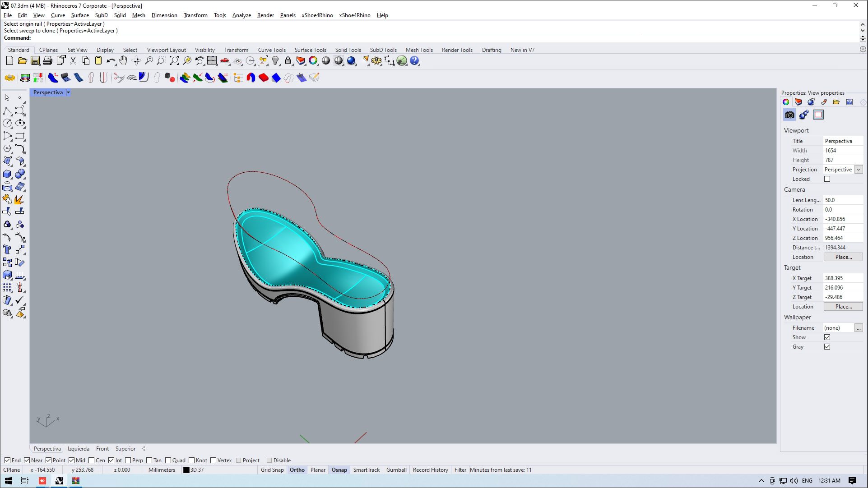Click the Help question mark icon
Screen dimensions: 868x488
tap(414, 61)
